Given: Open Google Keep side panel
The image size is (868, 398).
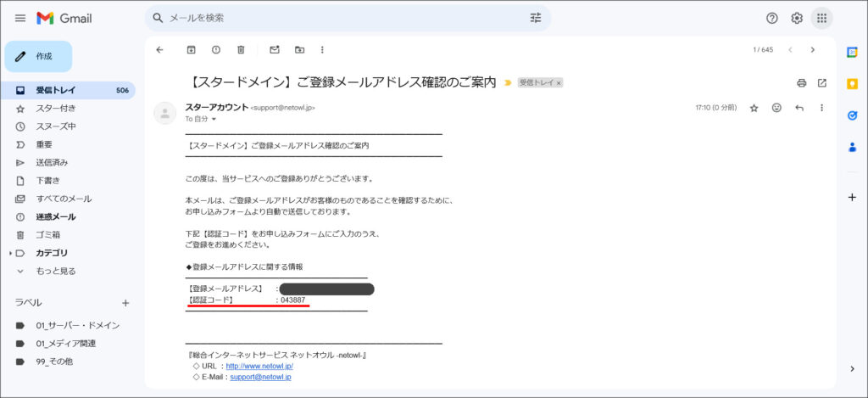Looking at the screenshot, I should click(x=853, y=84).
